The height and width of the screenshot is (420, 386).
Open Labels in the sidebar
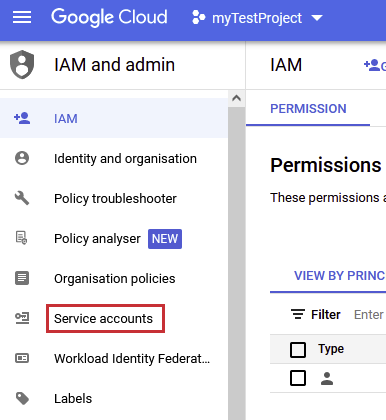coord(73,399)
